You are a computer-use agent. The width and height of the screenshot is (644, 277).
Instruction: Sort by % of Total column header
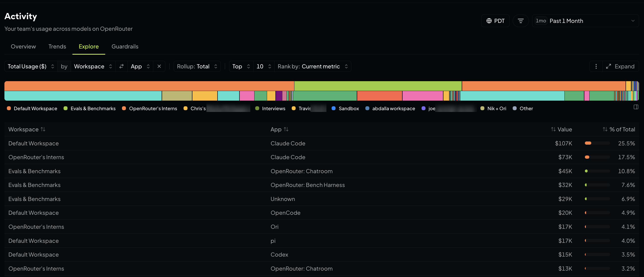pos(619,129)
